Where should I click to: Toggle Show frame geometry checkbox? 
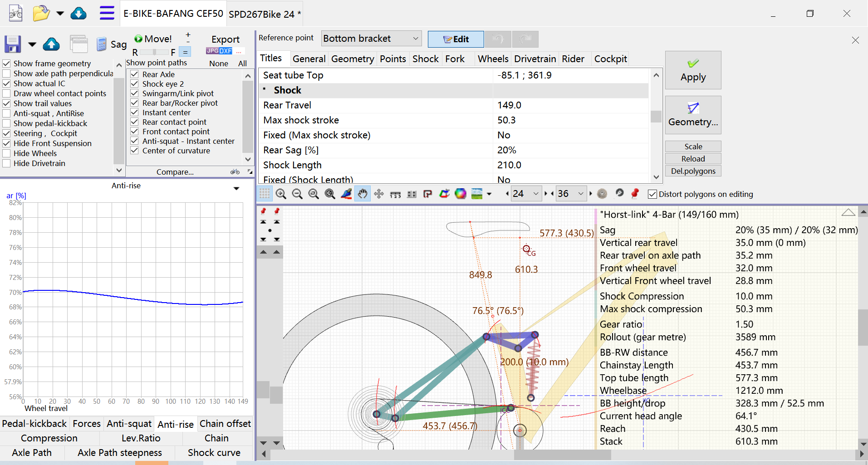pyautogui.click(x=7, y=64)
